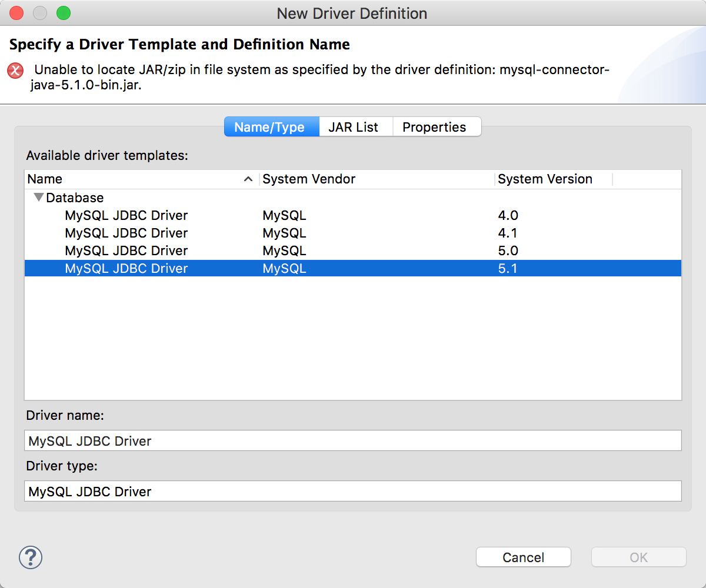
Task: Switch to the Name/Type tab
Action: (272, 126)
